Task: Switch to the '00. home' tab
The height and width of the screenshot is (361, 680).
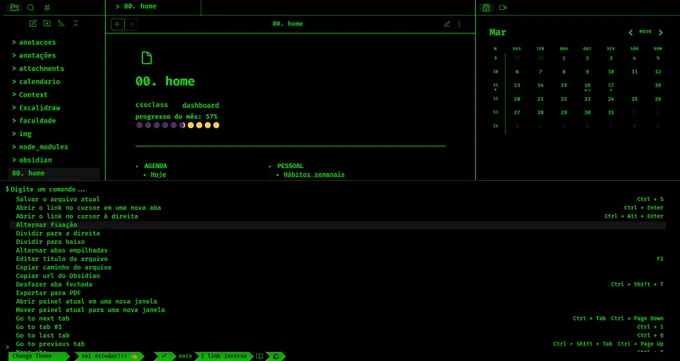Action: pyautogui.click(x=154, y=7)
